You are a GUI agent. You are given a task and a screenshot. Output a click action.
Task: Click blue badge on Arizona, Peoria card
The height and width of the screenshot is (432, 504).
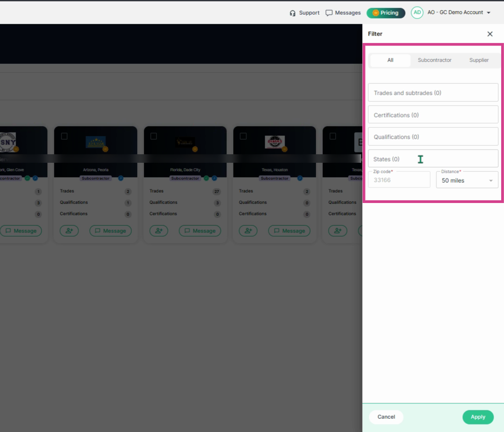[x=121, y=178]
